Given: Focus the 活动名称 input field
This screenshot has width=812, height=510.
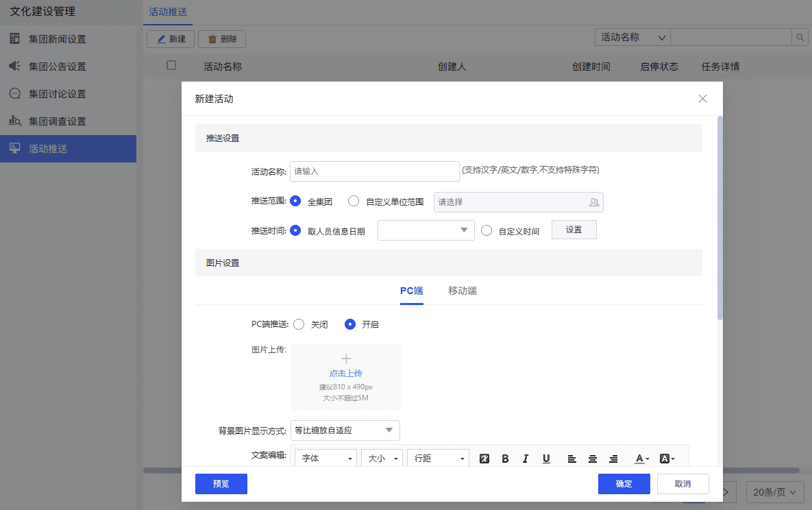Looking at the screenshot, I should pyautogui.click(x=374, y=171).
